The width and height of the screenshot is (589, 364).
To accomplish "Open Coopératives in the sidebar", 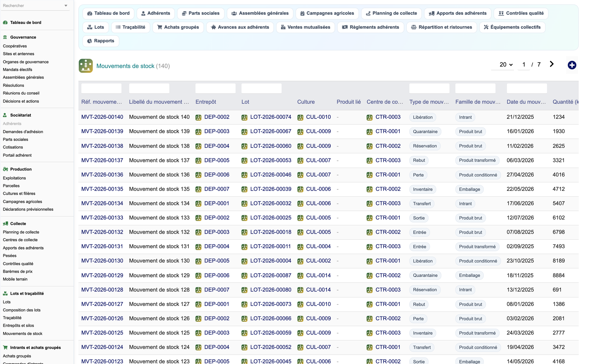I will [15, 46].
